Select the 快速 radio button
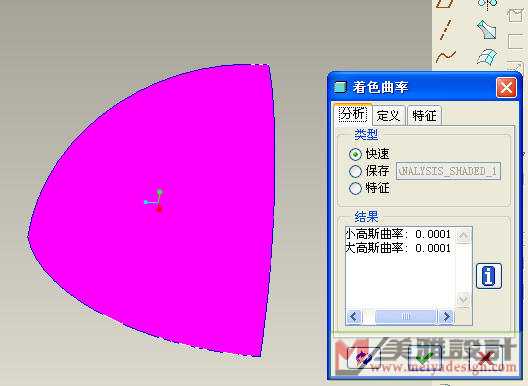The height and width of the screenshot is (386, 528). (x=355, y=154)
